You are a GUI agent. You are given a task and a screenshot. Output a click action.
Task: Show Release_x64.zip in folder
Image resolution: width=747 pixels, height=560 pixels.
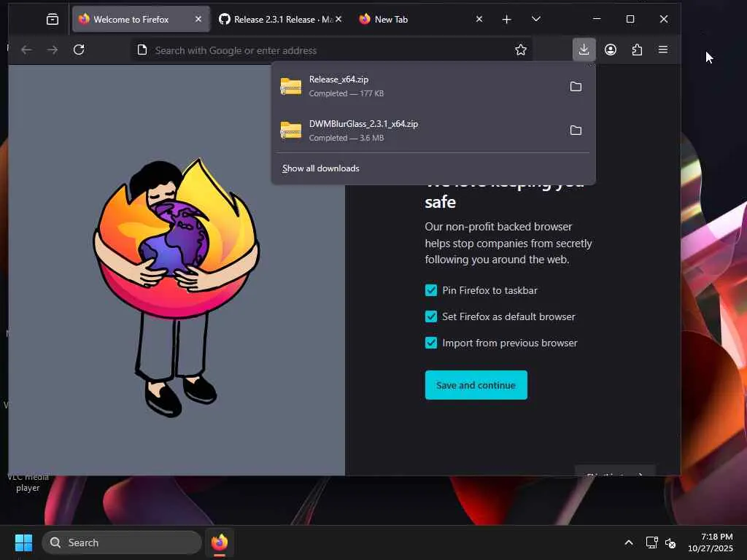[576, 86]
